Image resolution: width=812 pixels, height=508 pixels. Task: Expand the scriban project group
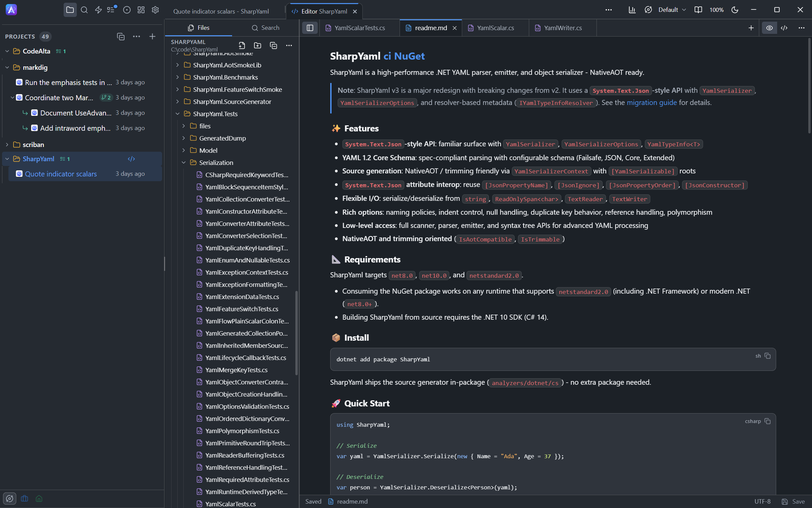pos(7,145)
